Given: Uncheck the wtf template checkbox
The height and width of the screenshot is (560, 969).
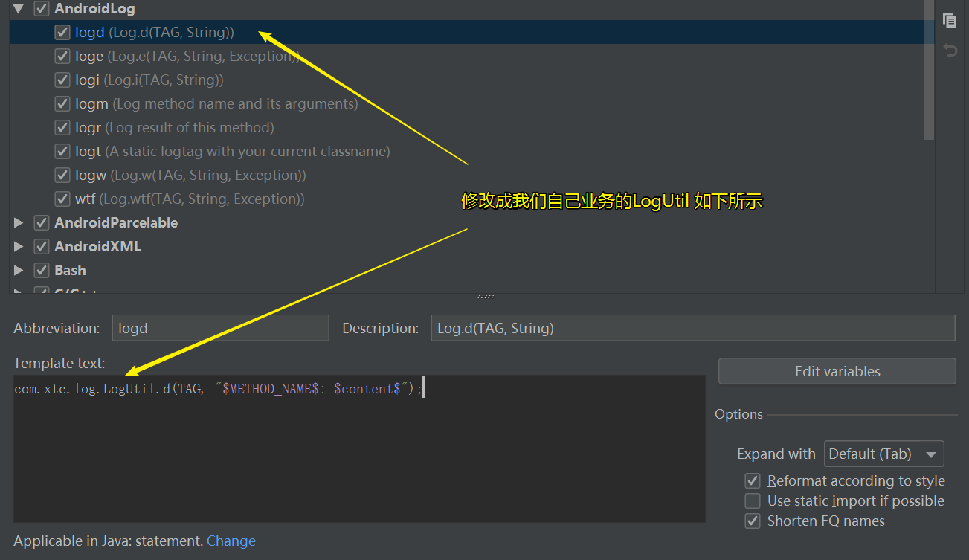Looking at the screenshot, I should [x=62, y=199].
